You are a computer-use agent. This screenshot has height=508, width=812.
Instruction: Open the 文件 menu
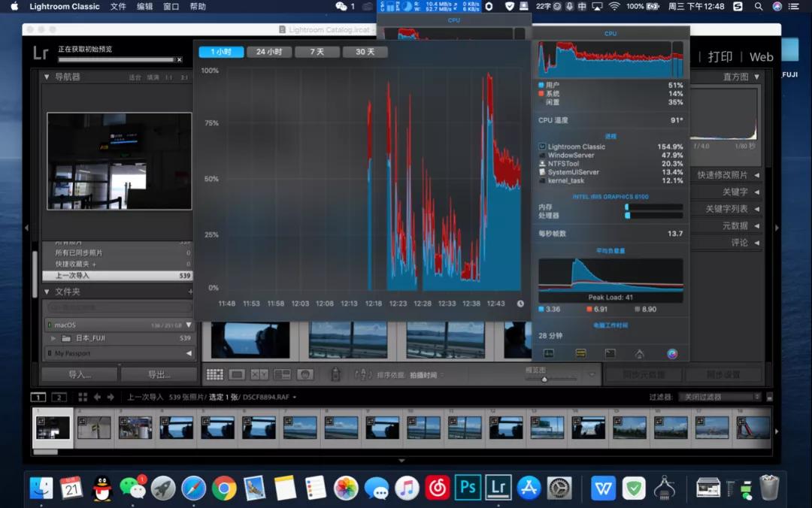click(x=118, y=6)
